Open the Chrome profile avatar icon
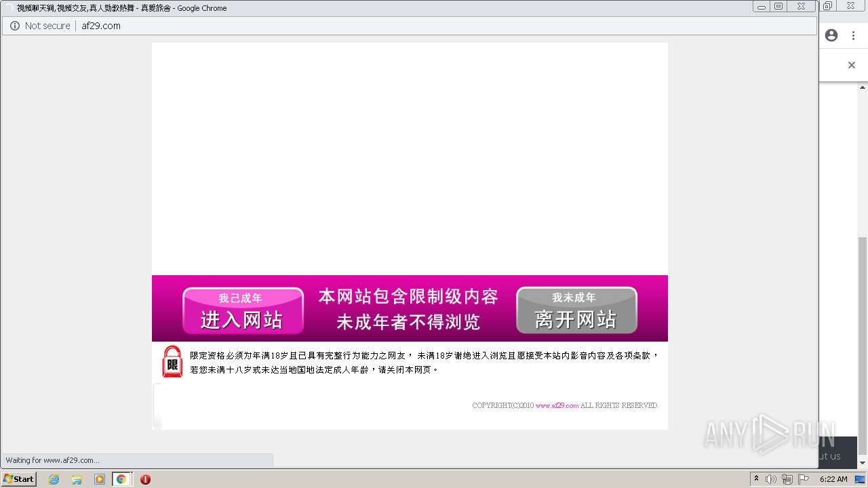868x488 pixels. coord(831,35)
